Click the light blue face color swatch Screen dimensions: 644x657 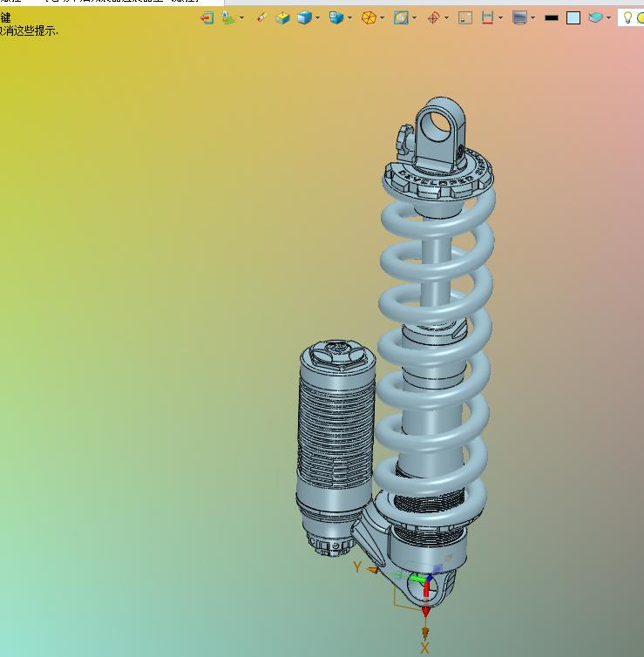pyautogui.click(x=573, y=18)
